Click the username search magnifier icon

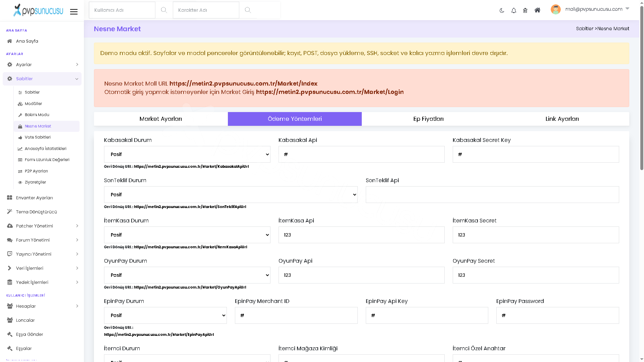coord(164,10)
